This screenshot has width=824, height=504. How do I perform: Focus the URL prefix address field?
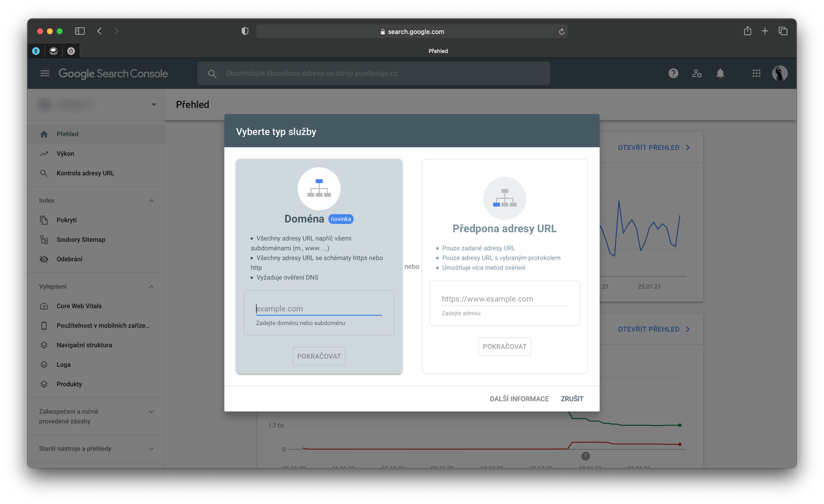pyautogui.click(x=504, y=299)
